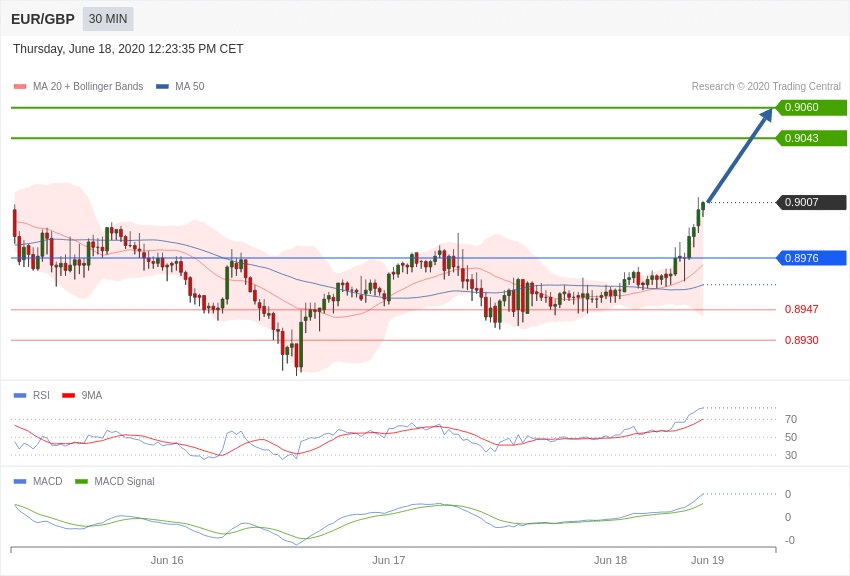Click the 0.8930 support level label

pyautogui.click(x=801, y=340)
